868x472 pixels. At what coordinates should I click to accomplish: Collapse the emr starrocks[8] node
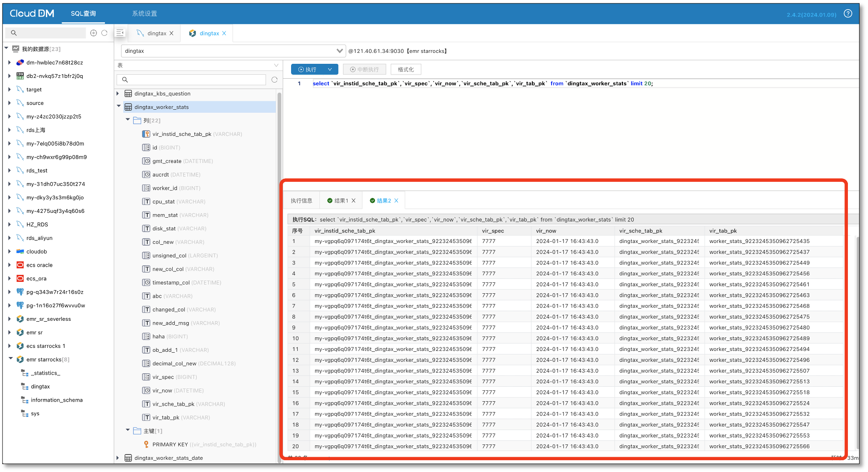click(x=10, y=359)
